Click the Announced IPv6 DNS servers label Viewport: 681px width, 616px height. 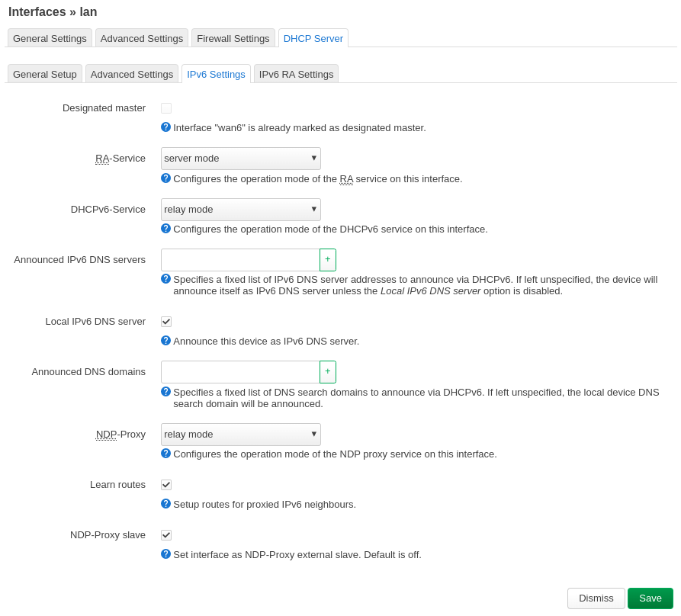(80, 260)
